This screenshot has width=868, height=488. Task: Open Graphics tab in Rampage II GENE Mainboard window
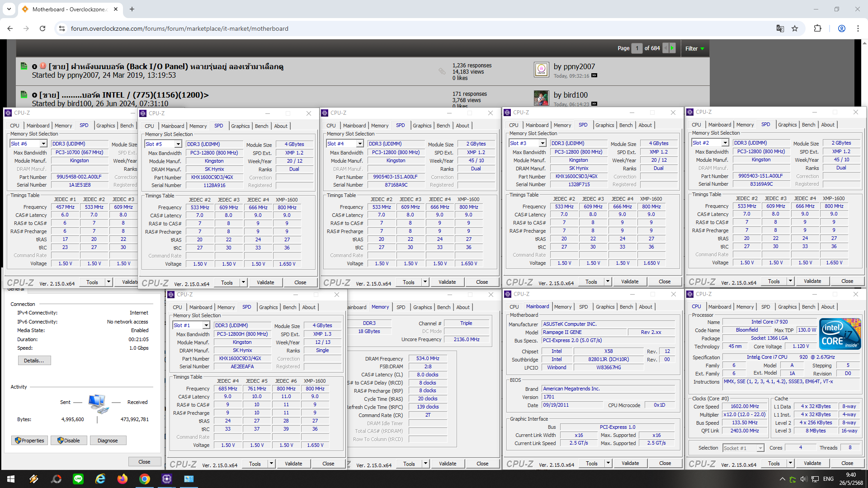pyautogui.click(x=605, y=307)
